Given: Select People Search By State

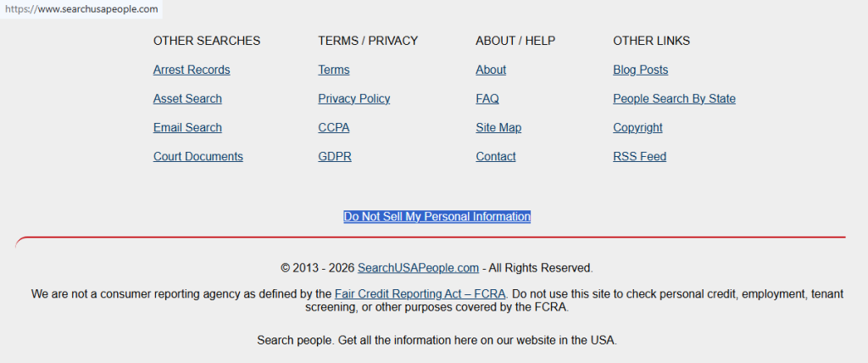Looking at the screenshot, I should pyautogui.click(x=674, y=98).
